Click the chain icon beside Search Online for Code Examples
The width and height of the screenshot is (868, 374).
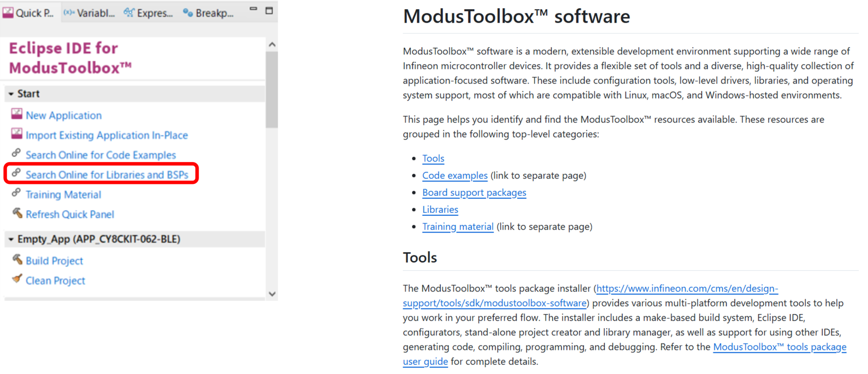tap(16, 153)
